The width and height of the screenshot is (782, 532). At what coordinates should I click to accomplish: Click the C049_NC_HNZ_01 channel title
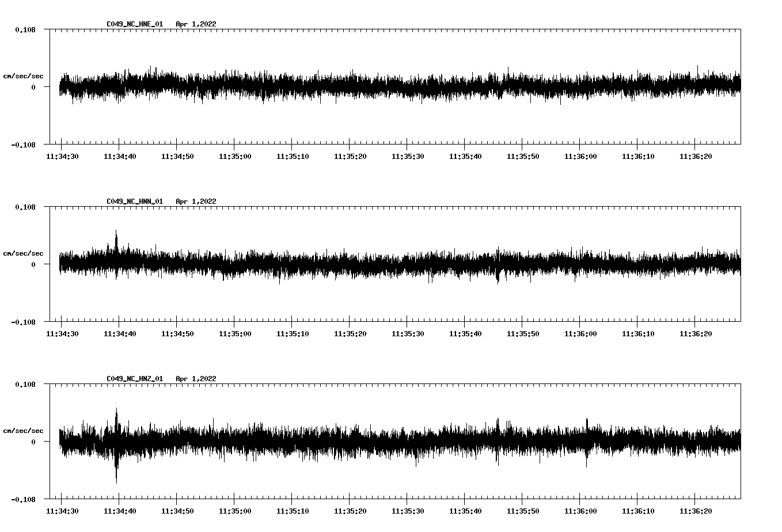coord(135,379)
